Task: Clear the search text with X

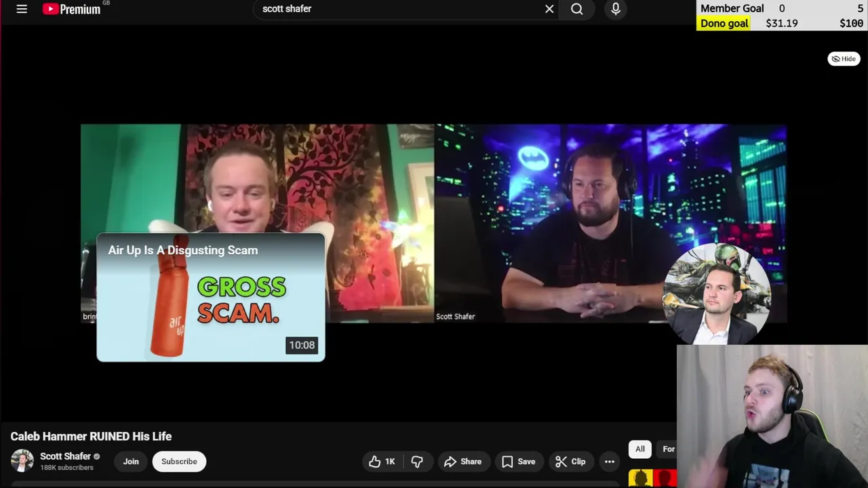Action: point(549,9)
